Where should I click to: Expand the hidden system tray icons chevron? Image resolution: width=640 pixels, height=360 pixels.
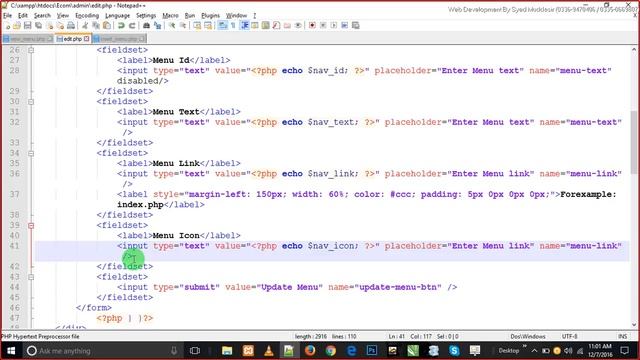click(x=534, y=351)
